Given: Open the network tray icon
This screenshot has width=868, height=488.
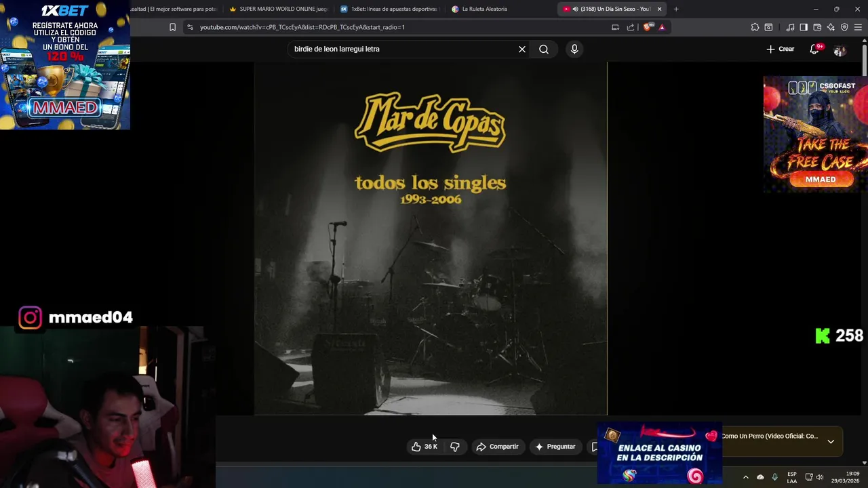Looking at the screenshot, I should point(808,477).
